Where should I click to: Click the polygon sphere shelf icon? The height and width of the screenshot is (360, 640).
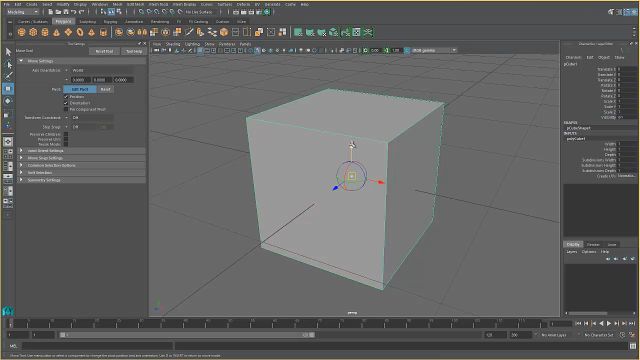[x=22, y=32]
